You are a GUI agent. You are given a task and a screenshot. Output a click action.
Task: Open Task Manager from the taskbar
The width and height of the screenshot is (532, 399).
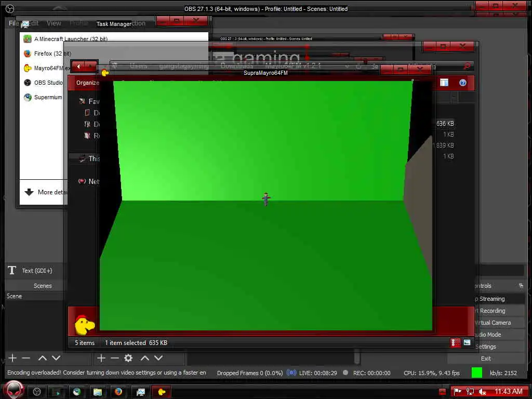click(140, 392)
